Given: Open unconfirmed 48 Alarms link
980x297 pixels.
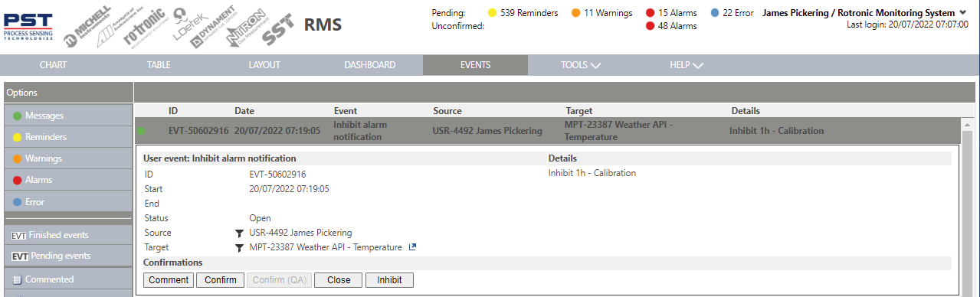Looking at the screenshot, I should [x=677, y=26].
